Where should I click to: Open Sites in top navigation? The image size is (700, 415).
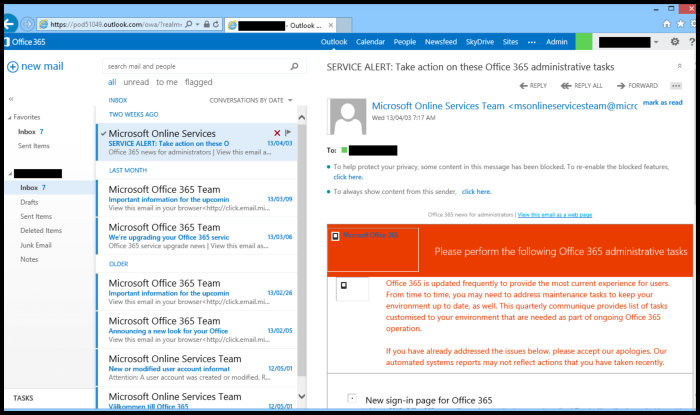(510, 42)
